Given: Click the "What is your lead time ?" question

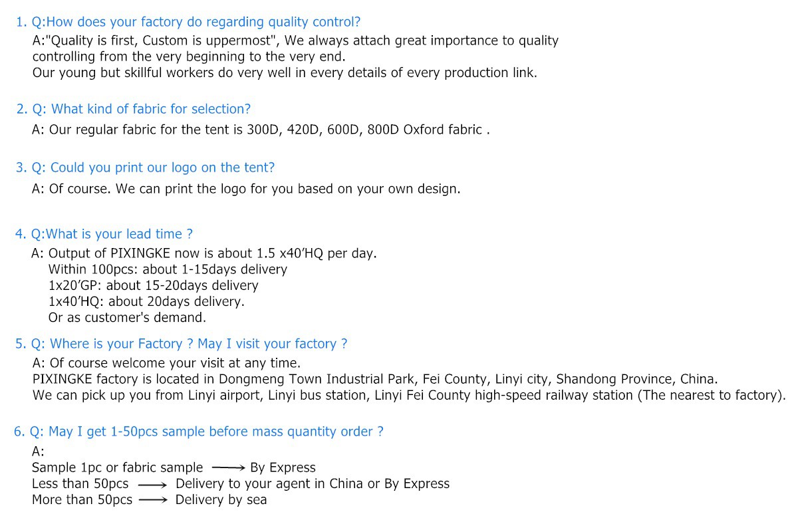Looking at the screenshot, I should pos(104,234).
